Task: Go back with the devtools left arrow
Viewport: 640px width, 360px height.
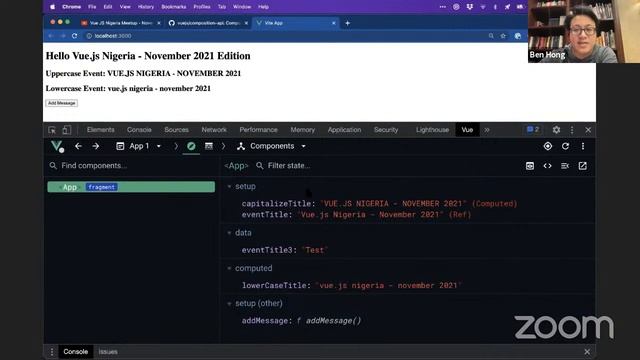Action: point(78,146)
